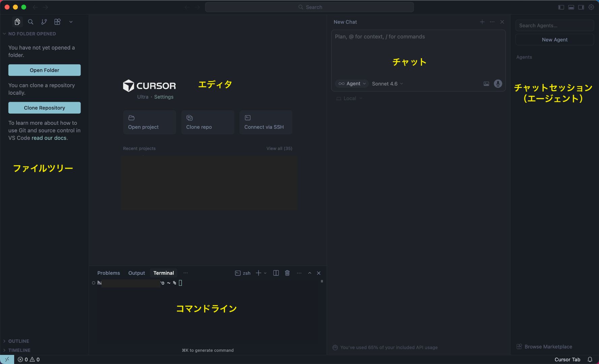Open the Explorer files icon in sidebar
The width and height of the screenshot is (599, 364).
17,22
